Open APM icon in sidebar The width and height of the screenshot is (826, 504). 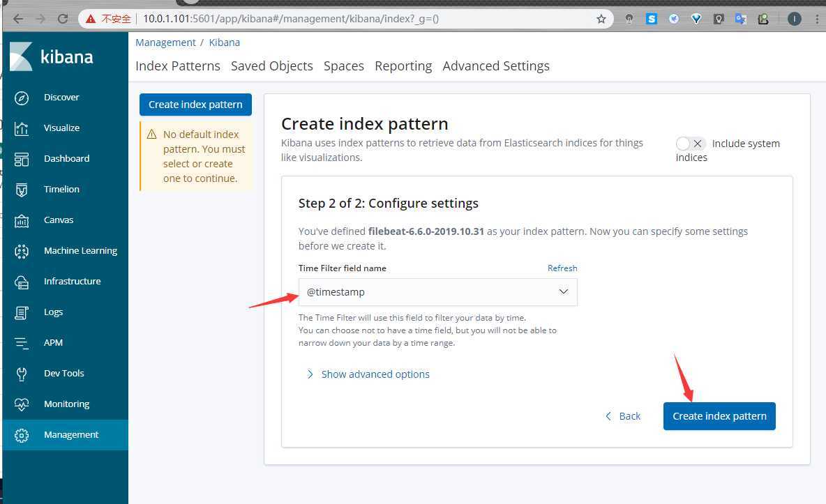click(x=22, y=344)
